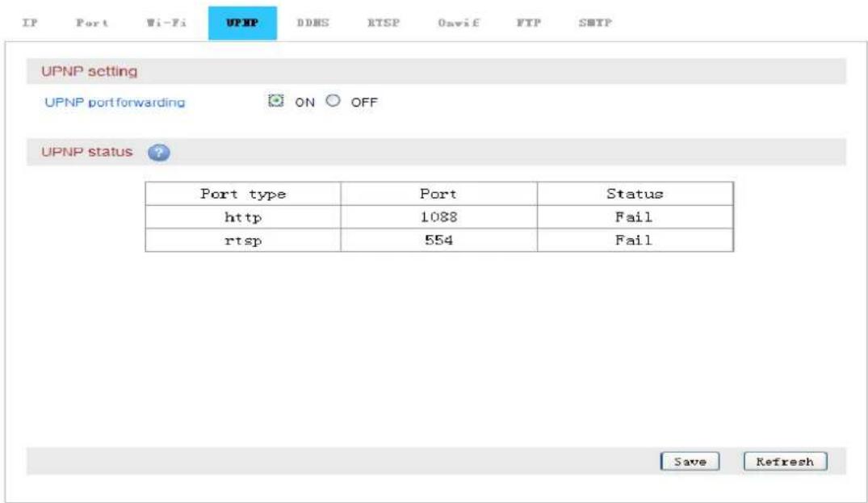Select the 'http' port type cell
This screenshot has height=503, width=868.
pyautogui.click(x=243, y=217)
